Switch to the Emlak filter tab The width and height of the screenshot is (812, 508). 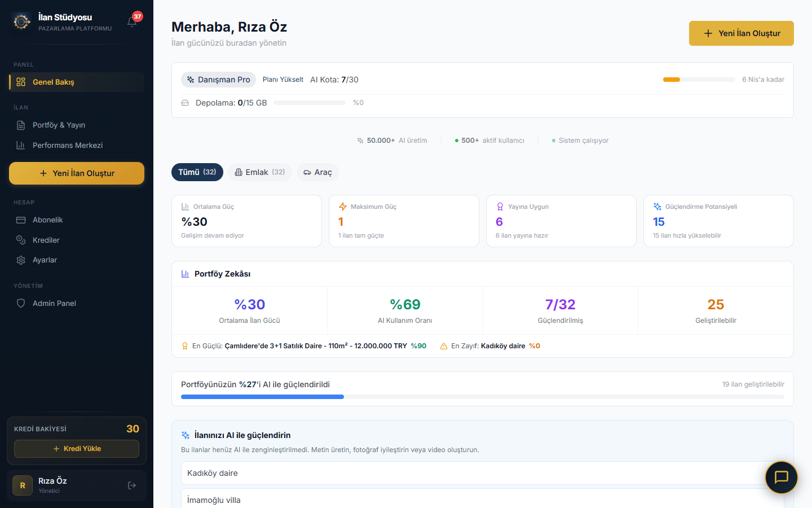pos(259,172)
